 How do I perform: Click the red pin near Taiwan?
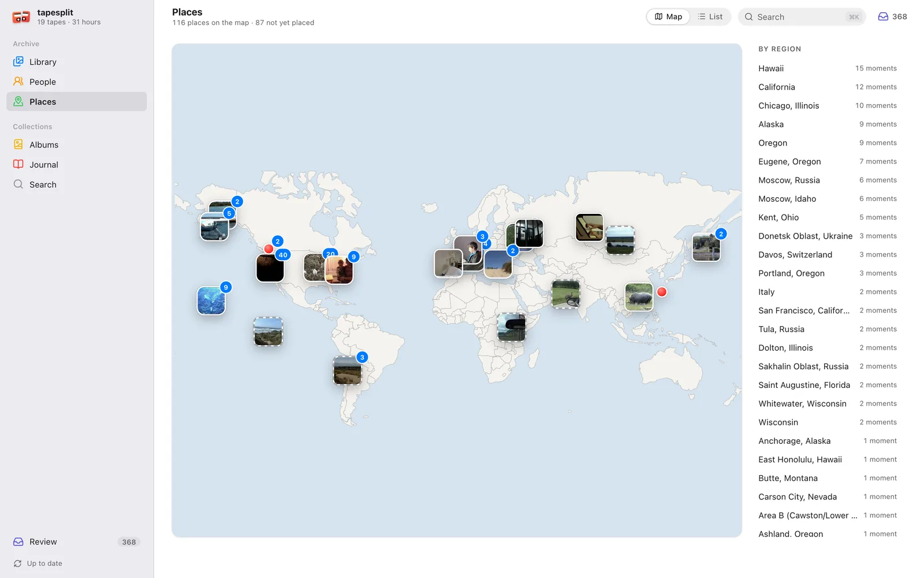click(x=662, y=292)
